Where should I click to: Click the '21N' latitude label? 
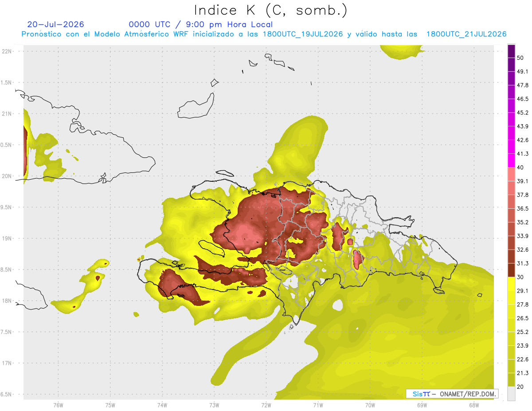(7, 114)
